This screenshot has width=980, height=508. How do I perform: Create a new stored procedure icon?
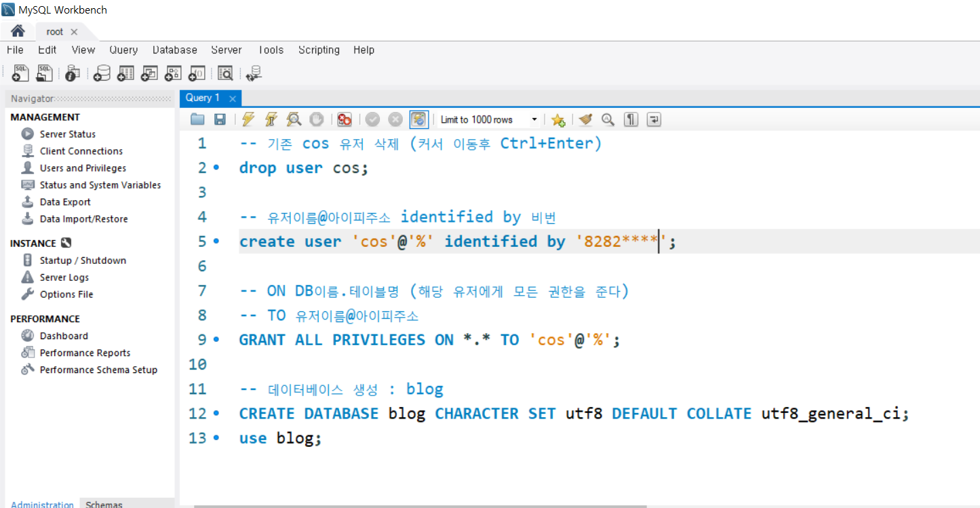[x=173, y=73]
